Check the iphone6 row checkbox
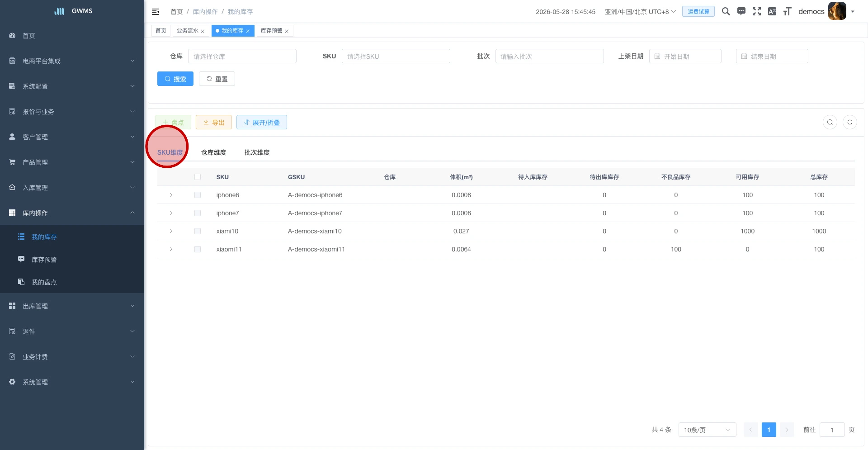 coord(198,195)
